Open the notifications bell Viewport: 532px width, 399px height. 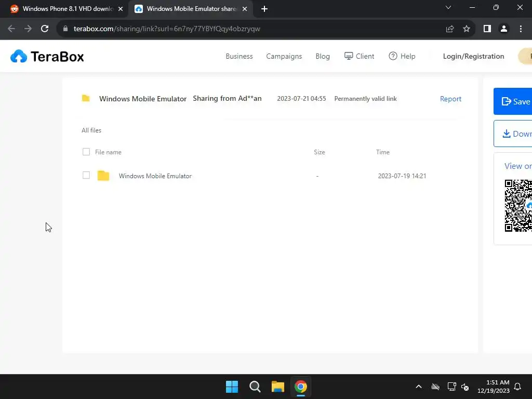518,387
